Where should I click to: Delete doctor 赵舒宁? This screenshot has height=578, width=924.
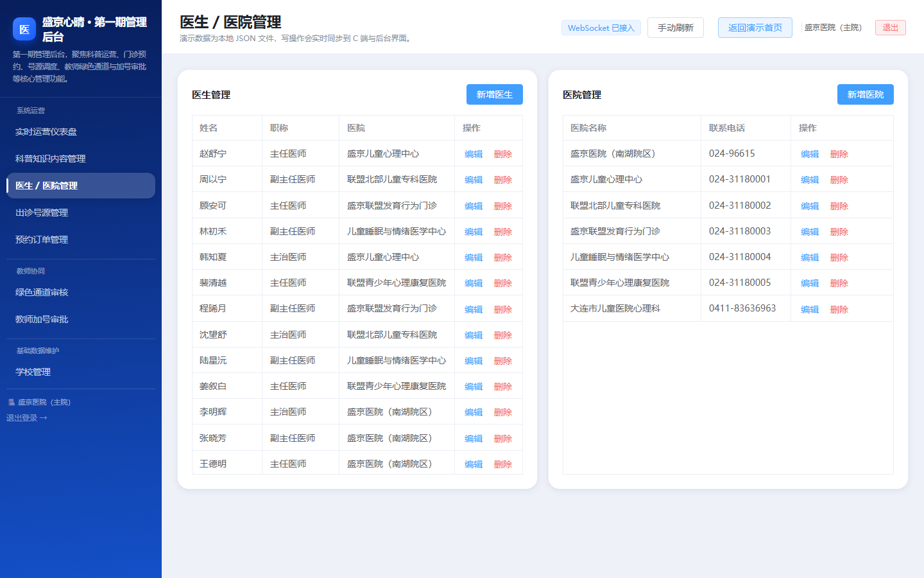[x=503, y=154]
